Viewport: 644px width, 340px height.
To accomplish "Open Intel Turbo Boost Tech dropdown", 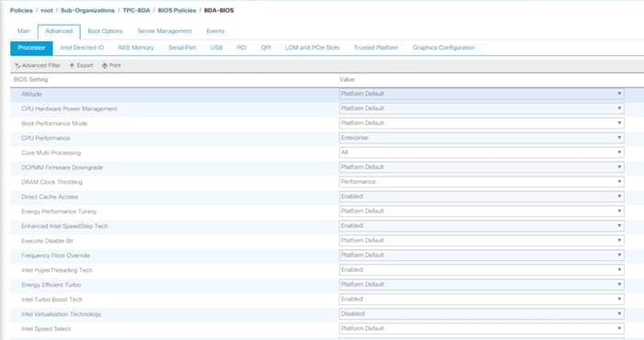I will (x=481, y=300).
